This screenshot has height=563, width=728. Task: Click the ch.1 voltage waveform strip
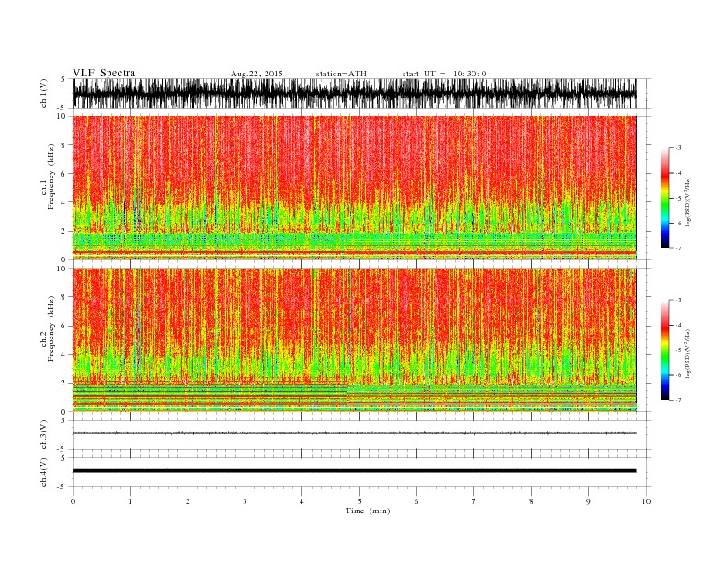click(x=354, y=93)
